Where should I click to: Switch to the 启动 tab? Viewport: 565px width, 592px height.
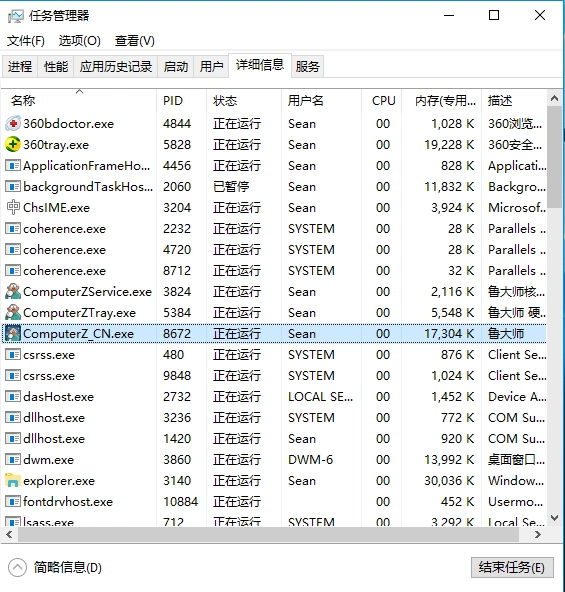click(x=176, y=66)
